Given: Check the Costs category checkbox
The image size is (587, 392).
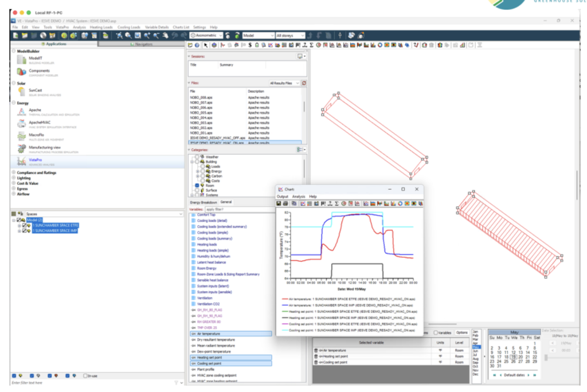Looking at the screenshot, I should tap(202, 181).
